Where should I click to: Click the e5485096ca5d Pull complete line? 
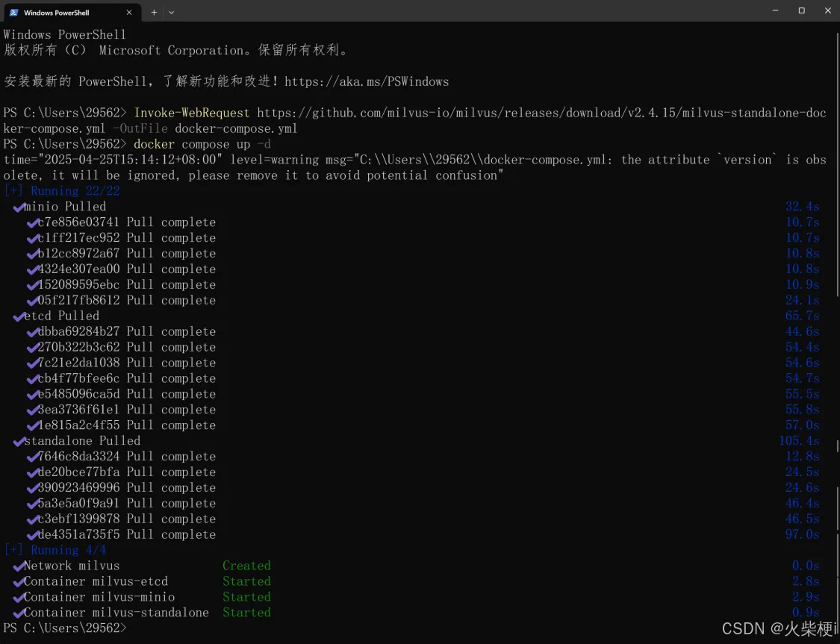click(x=121, y=394)
